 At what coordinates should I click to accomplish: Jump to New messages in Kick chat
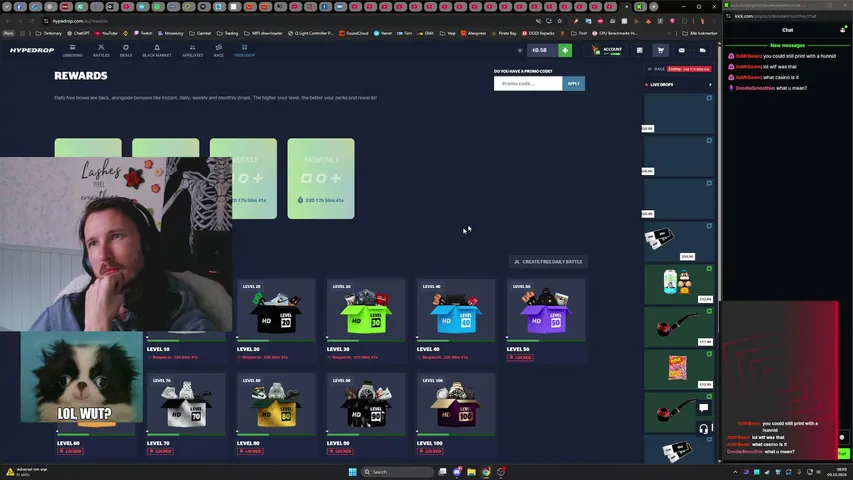(x=787, y=45)
